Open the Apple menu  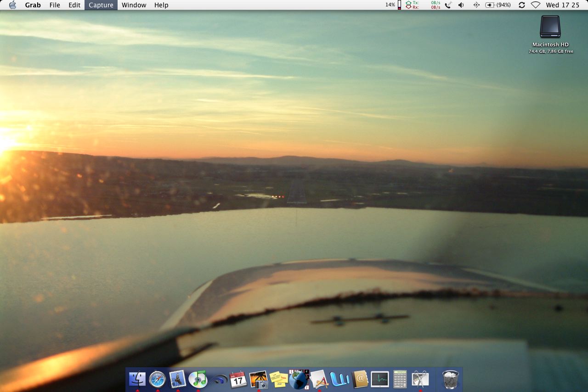click(12, 5)
